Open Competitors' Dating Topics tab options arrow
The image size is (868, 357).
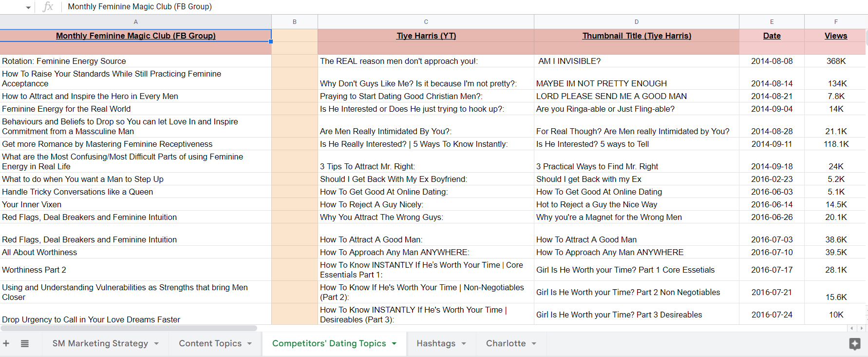point(394,344)
